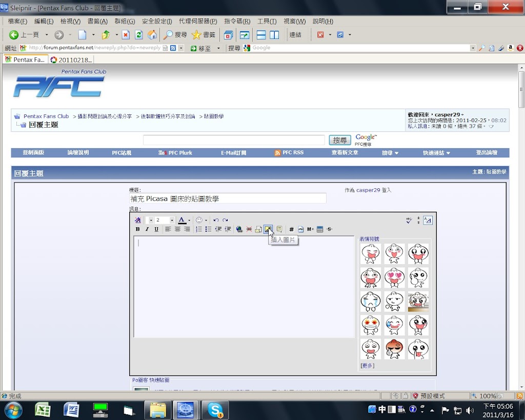Screen dimensions: 525x420
Task: Click the Insert Image button in editor toolbar
Action: pos(268,229)
